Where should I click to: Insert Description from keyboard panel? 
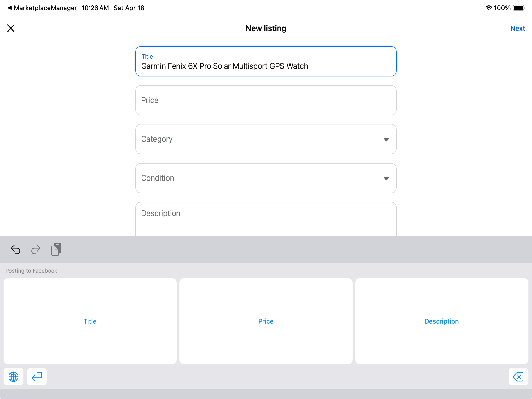tap(442, 321)
